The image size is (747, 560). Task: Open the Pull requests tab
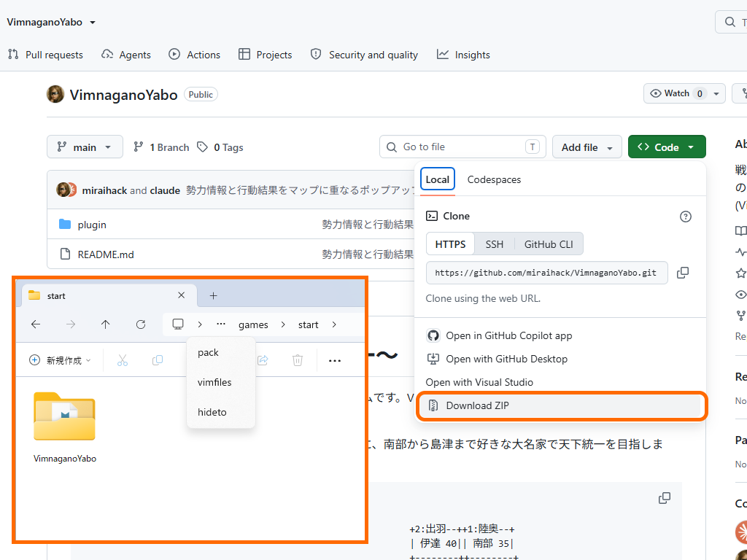click(x=46, y=55)
